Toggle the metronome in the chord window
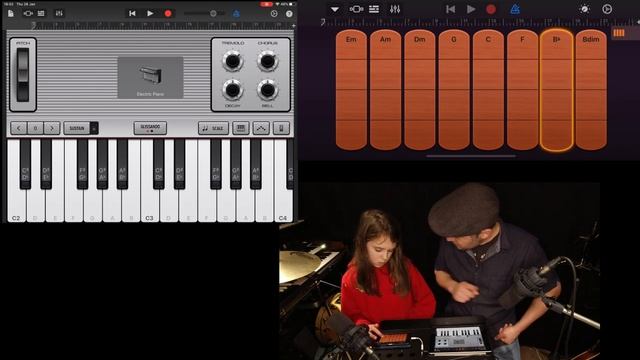The height and width of the screenshot is (360, 640). (515, 9)
